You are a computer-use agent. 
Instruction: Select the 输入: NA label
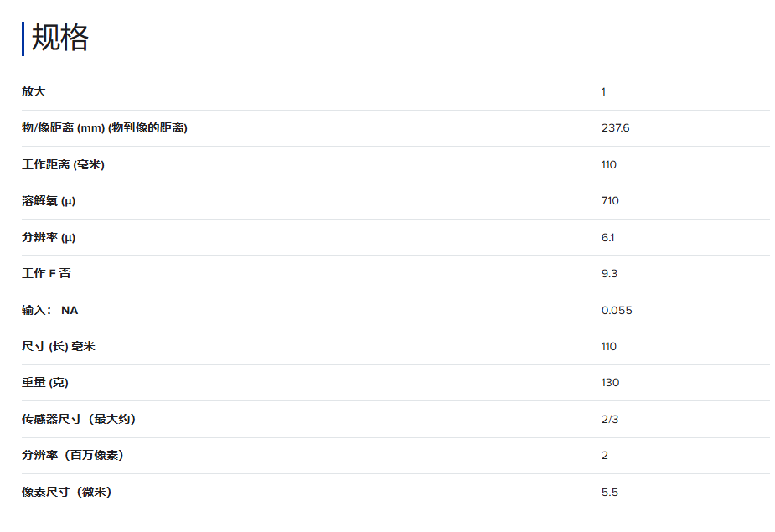[50, 310]
